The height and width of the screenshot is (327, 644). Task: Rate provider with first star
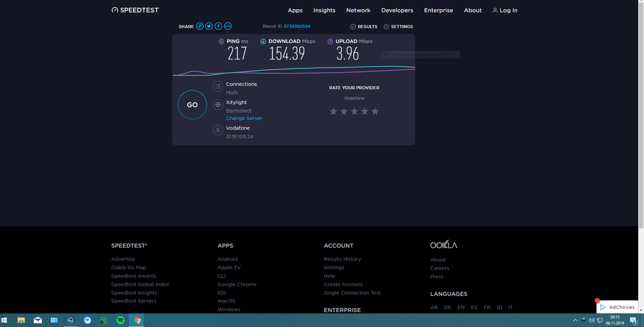(x=333, y=112)
